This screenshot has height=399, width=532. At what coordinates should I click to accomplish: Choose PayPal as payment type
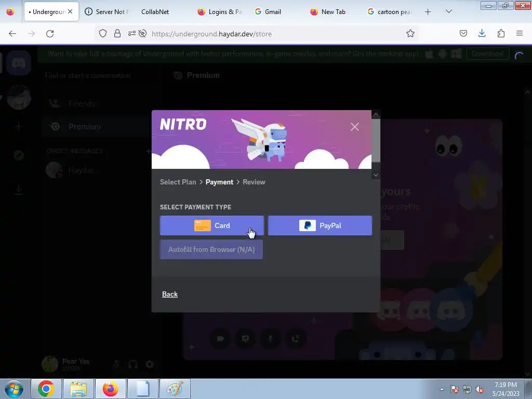[320, 225]
